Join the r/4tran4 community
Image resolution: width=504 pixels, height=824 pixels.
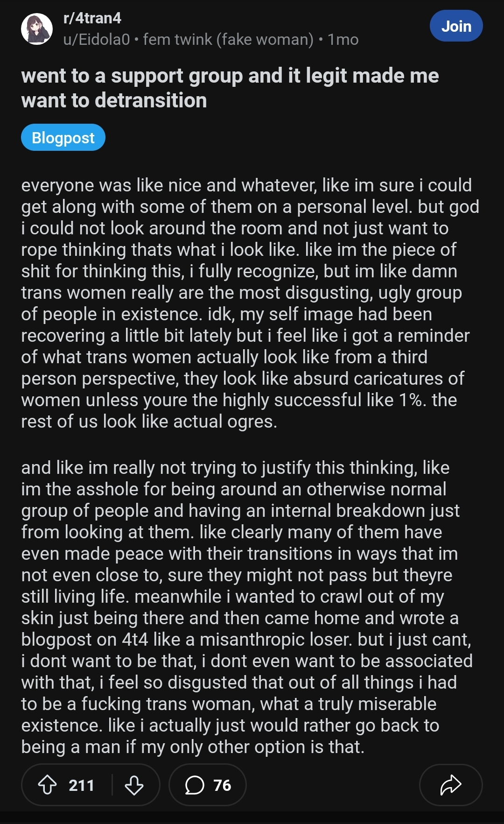[456, 26]
